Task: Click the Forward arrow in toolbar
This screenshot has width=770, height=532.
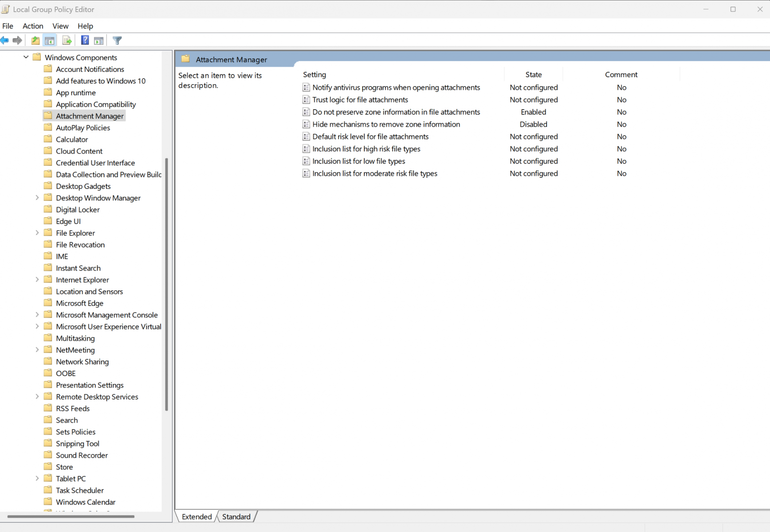Action: [17, 40]
